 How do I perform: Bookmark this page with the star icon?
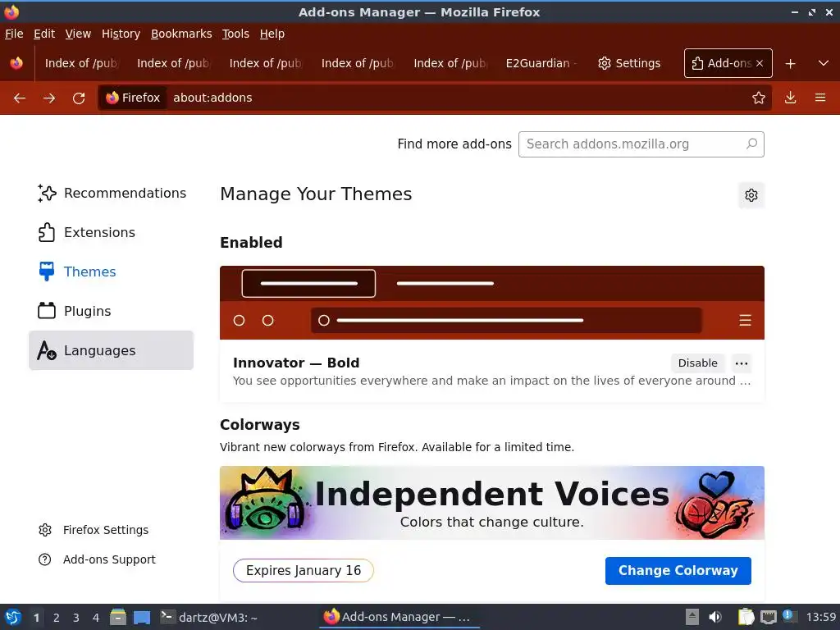tap(759, 98)
